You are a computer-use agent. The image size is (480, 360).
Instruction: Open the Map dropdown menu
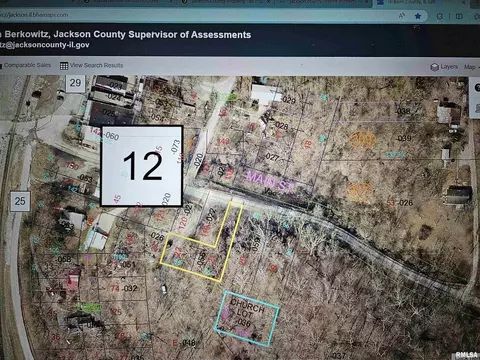472,67
